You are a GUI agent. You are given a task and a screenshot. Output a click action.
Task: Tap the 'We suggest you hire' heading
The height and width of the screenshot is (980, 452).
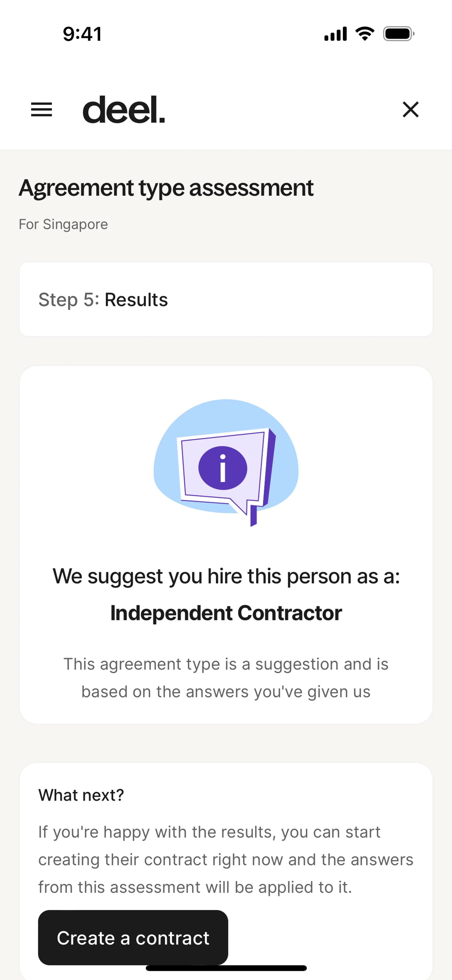[x=226, y=576]
